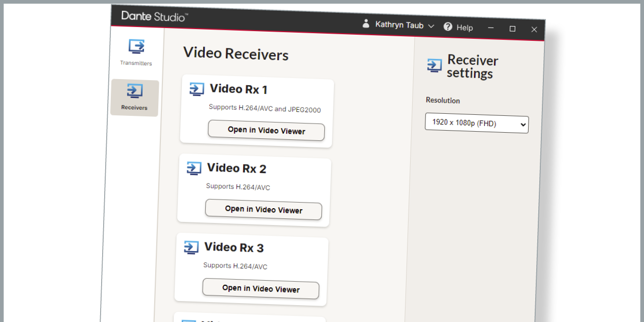Select the Video Rx 3 card title

coord(234,248)
